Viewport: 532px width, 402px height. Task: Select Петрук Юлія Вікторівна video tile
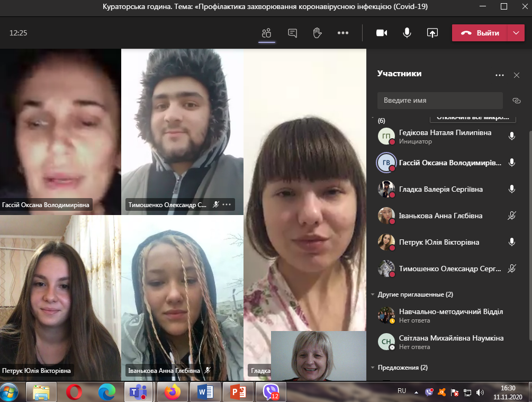coord(60,298)
